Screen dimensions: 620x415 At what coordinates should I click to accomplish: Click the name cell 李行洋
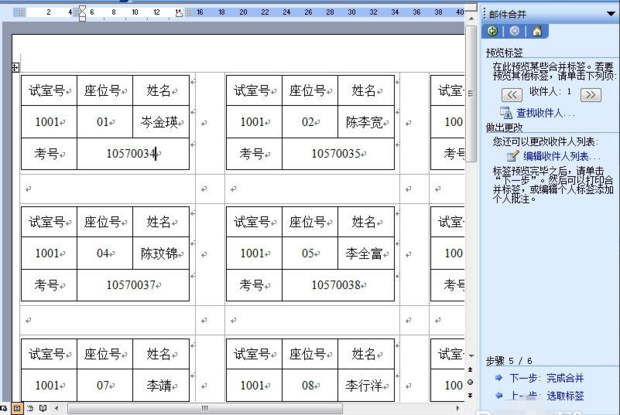(365, 385)
